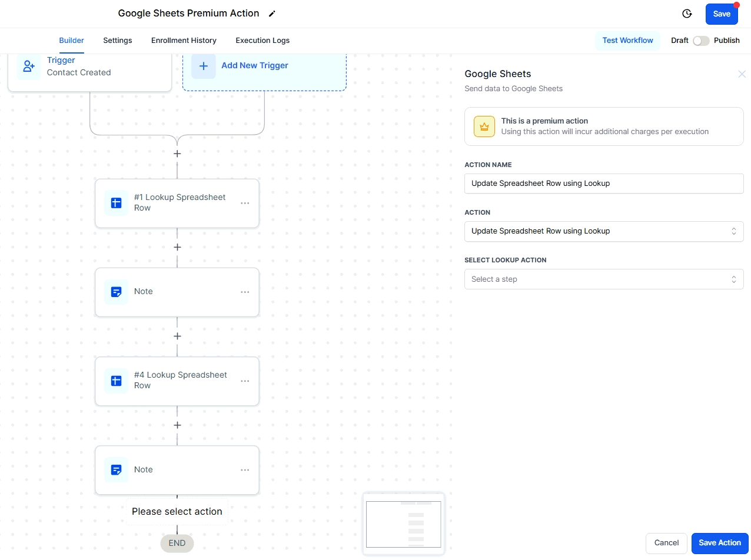This screenshot has height=560, width=751.
Task: Open three-dot menu on #4 Lookup Spreadsheet Row
Action: (x=245, y=381)
